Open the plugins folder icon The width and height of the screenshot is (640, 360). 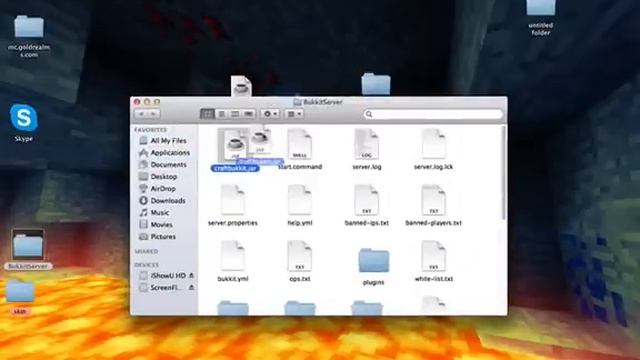point(373,260)
